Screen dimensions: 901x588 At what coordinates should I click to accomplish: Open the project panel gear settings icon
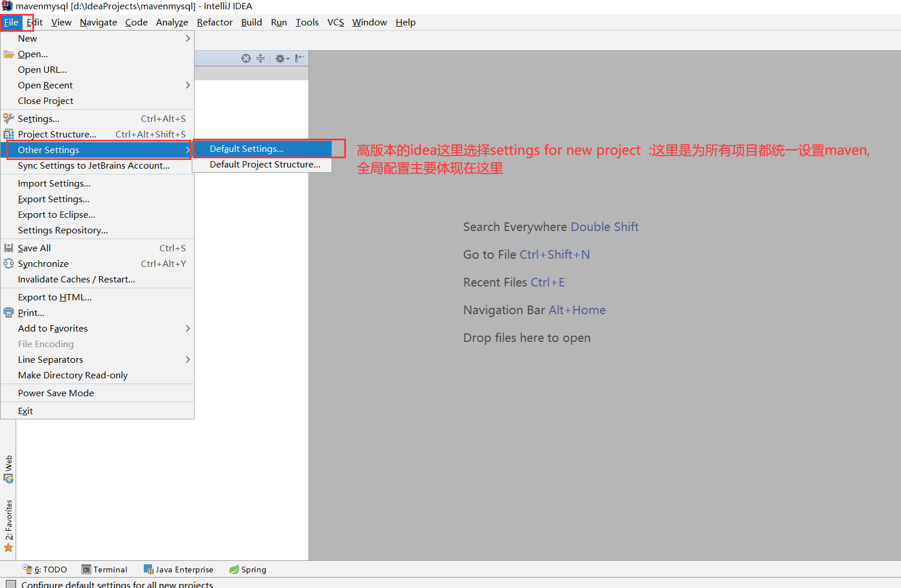tap(282, 58)
